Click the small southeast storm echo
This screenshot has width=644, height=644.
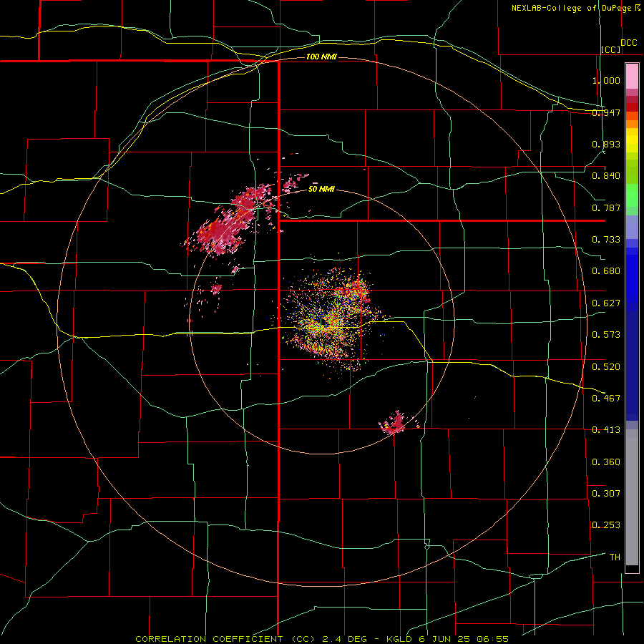tap(395, 424)
